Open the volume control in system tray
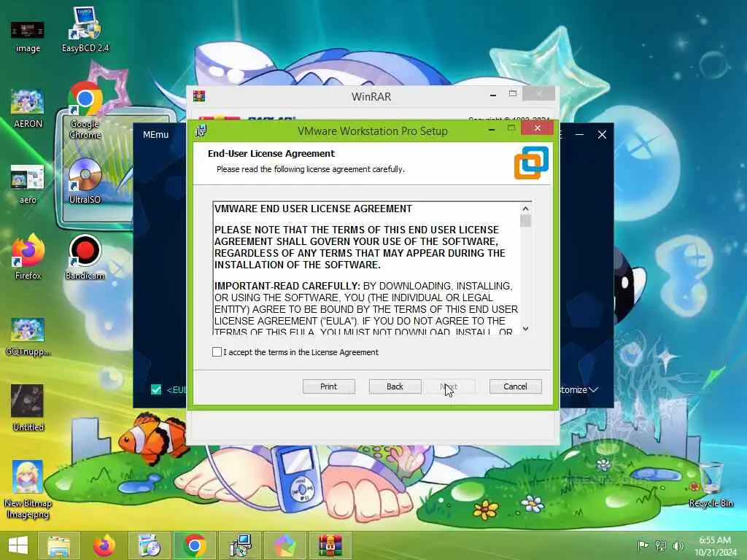 [x=678, y=545]
